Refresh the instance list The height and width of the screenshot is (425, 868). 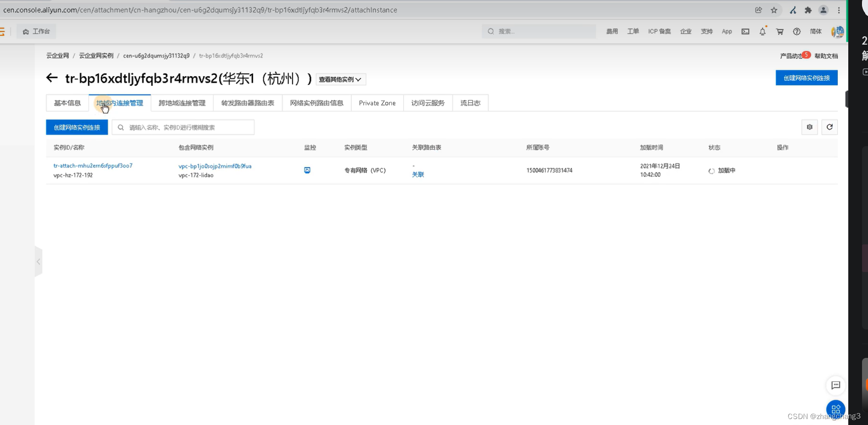(x=829, y=127)
